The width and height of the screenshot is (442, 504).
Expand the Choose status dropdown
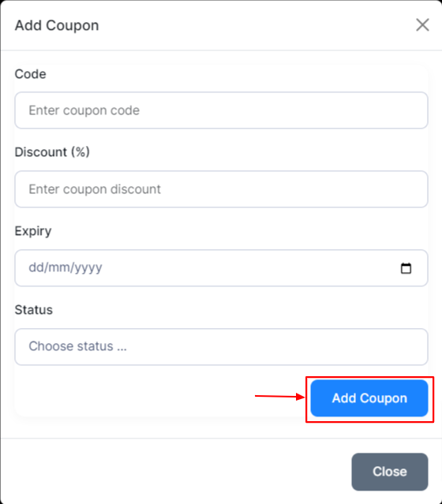[x=221, y=346]
